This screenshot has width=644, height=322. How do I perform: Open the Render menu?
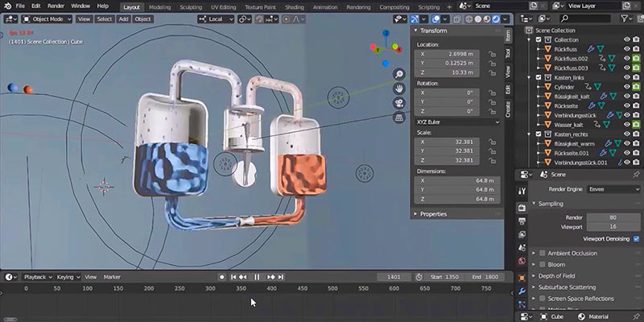[x=56, y=6]
